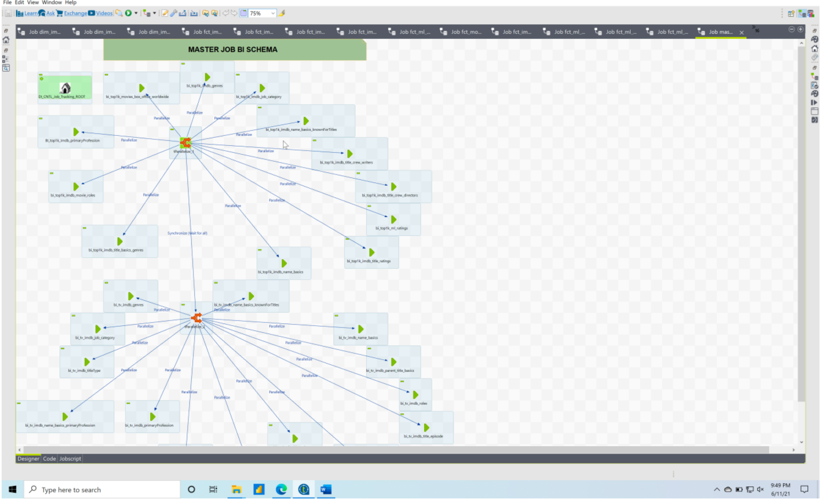This screenshot has height=504, width=830.
Task: Click the Run view icon in right sidebar
Action: click(815, 103)
